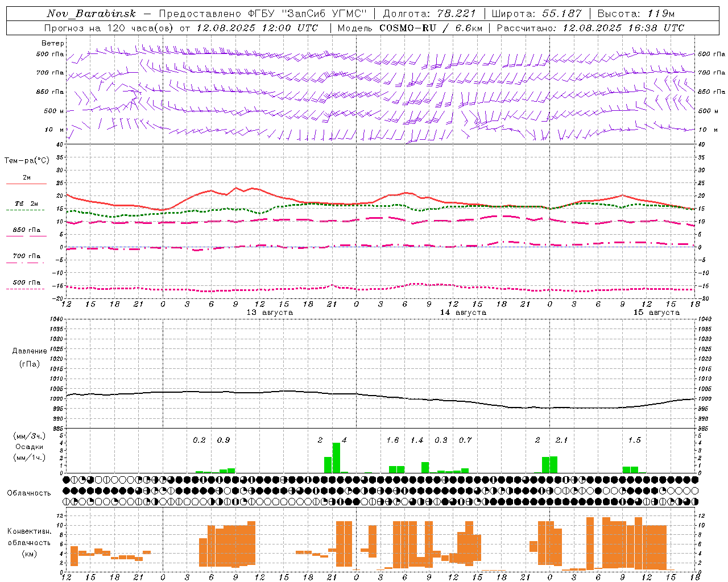Click the model name COSMO-RU / 6.6км
The width and height of the screenshot is (728, 582).
coord(431,28)
